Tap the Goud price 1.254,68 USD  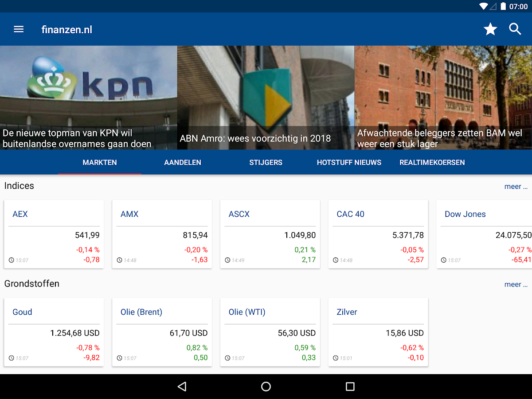75,333
